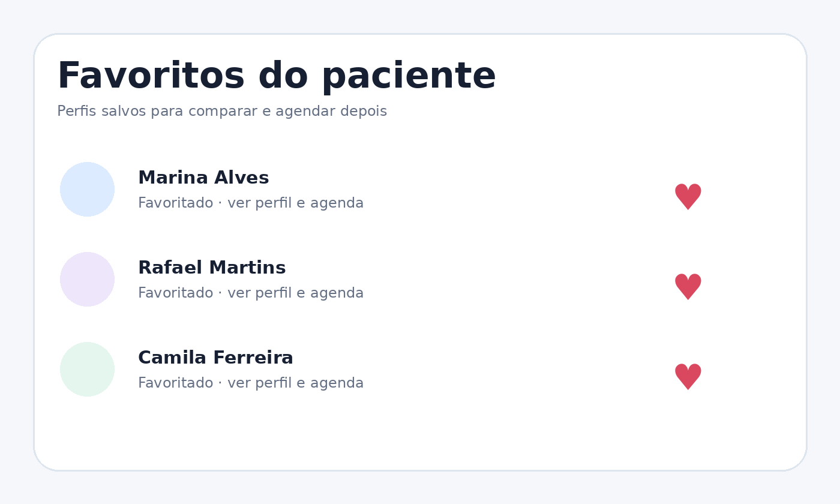Click the 'Favoritado' status under Rafael Martins
The height and width of the screenshot is (504, 840).
175,293
